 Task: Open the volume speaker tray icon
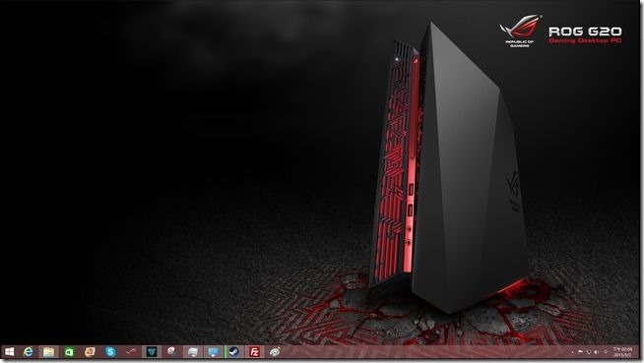[597, 352]
